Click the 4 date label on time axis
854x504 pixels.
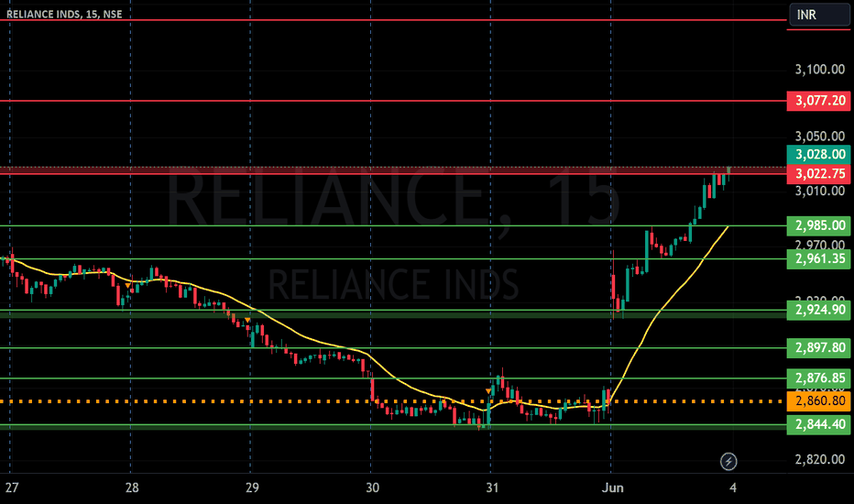coord(733,488)
